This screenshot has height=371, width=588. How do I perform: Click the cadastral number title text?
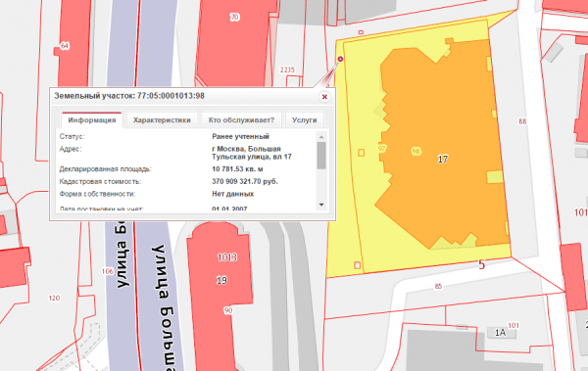pyautogui.click(x=129, y=96)
